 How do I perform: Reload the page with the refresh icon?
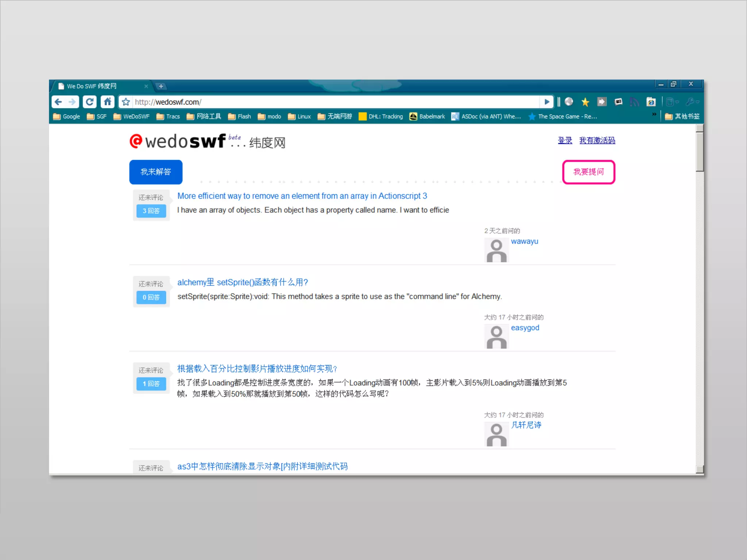(89, 102)
